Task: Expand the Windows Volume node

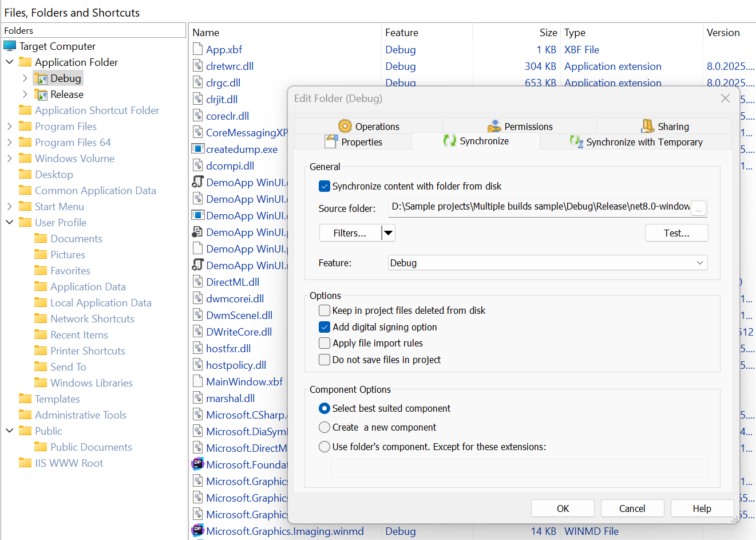Action: (x=10, y=158)
